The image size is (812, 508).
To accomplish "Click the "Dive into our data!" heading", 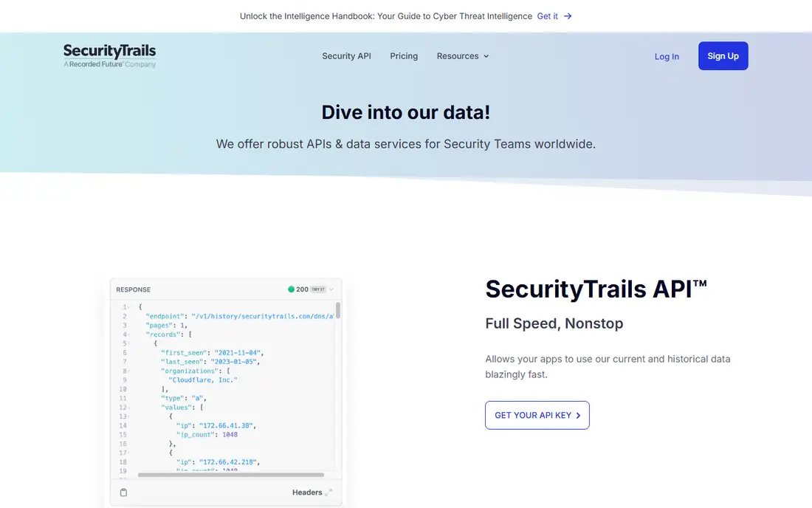I will [405, 112].
